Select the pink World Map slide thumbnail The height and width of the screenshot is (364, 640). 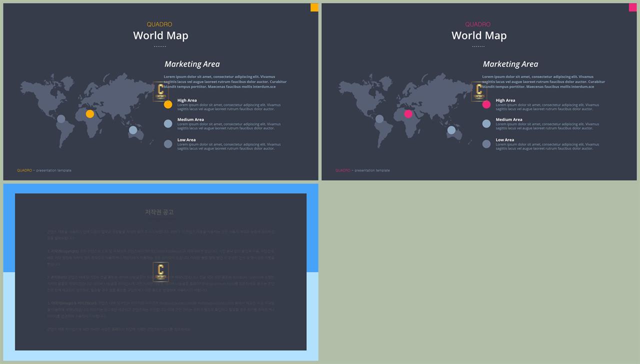(x=479, y=92)
